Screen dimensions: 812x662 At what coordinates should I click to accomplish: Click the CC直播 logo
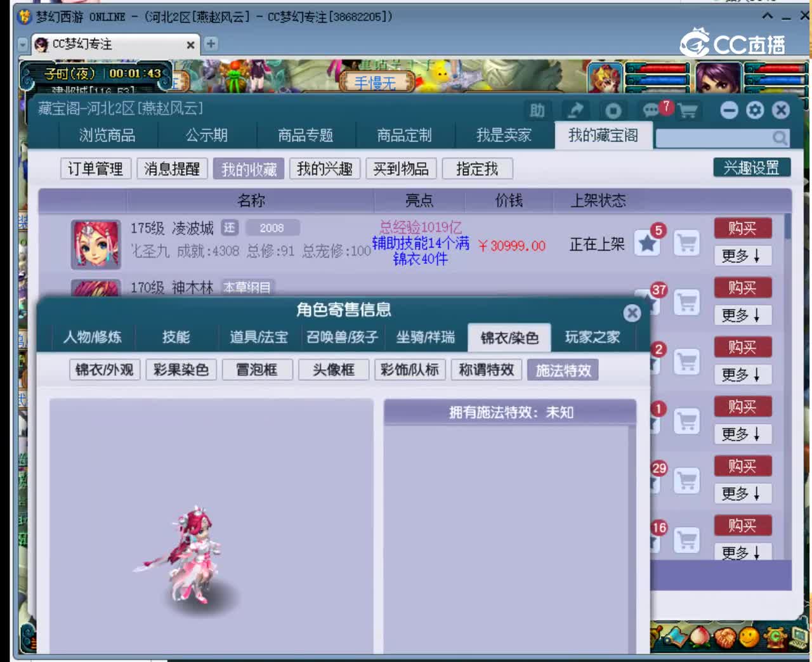click(x=733, y=44)
